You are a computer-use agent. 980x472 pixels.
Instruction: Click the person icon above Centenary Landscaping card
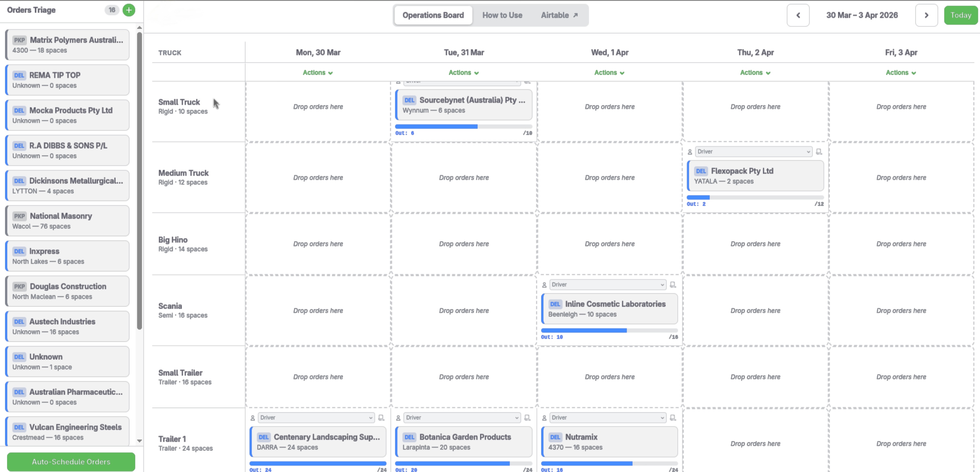[252, 418]
